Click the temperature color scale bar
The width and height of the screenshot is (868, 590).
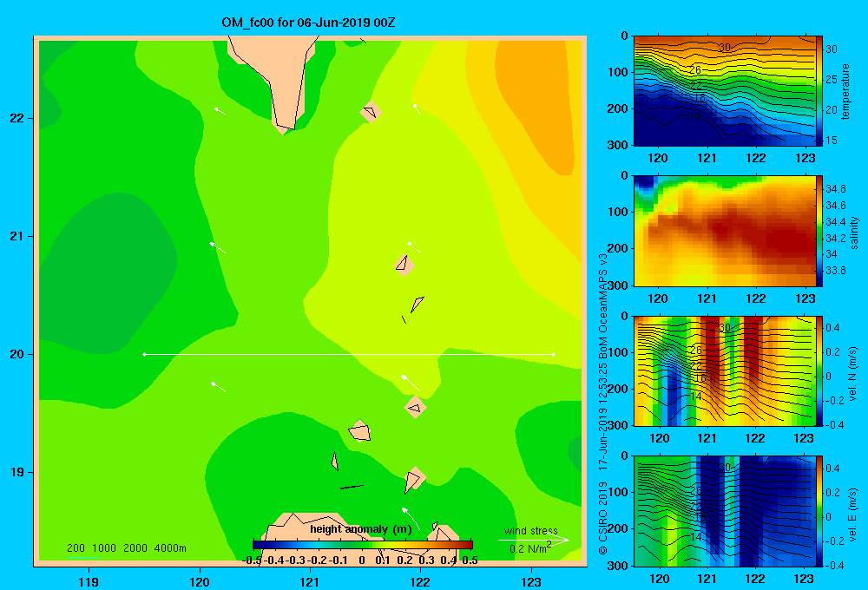[x=819, y=91]
